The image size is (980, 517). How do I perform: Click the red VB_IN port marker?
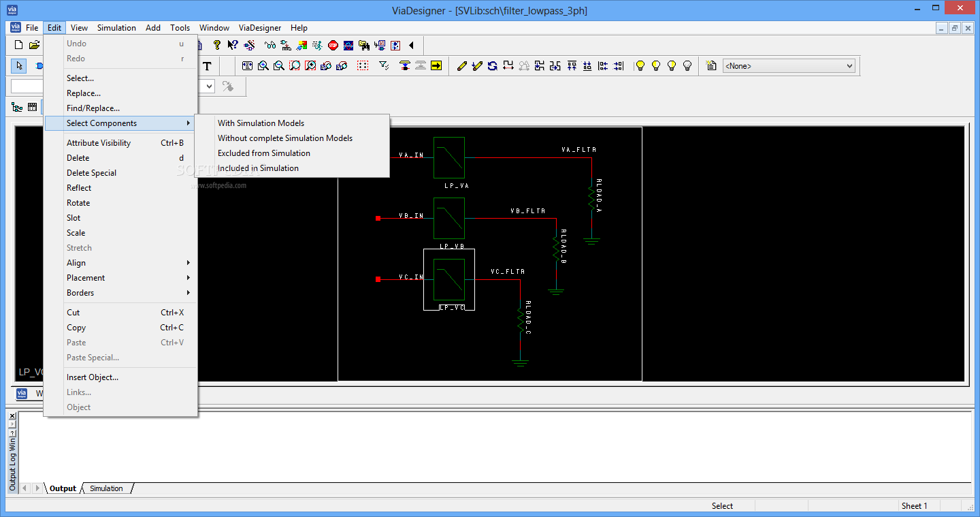tap(378, 218)
